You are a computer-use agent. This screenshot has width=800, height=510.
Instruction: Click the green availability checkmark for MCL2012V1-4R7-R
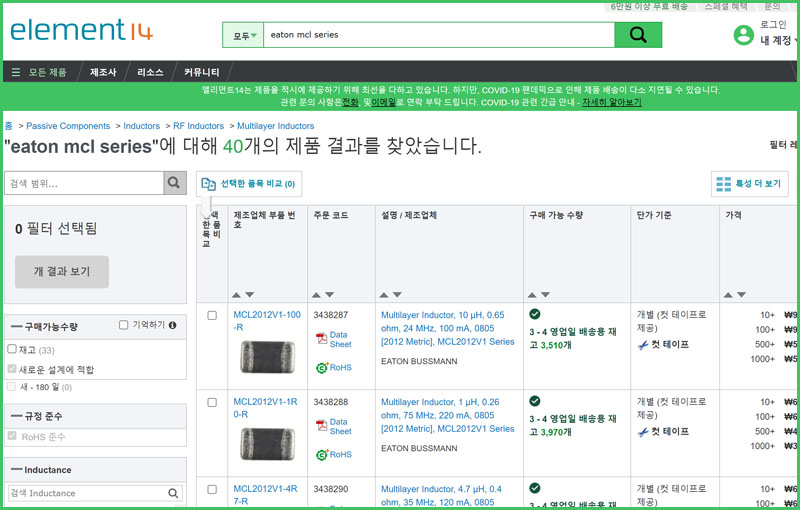pos(535,488)
